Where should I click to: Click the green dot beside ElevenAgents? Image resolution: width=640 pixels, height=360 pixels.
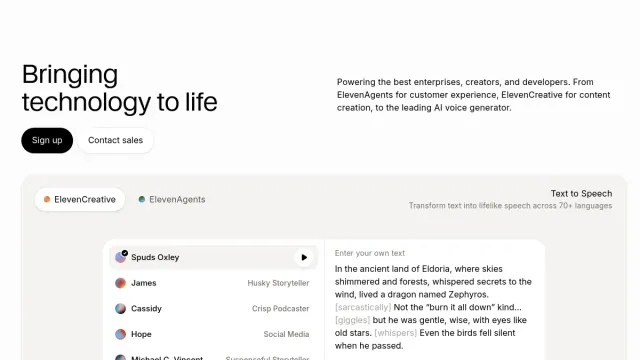click(x=142, y=199)
